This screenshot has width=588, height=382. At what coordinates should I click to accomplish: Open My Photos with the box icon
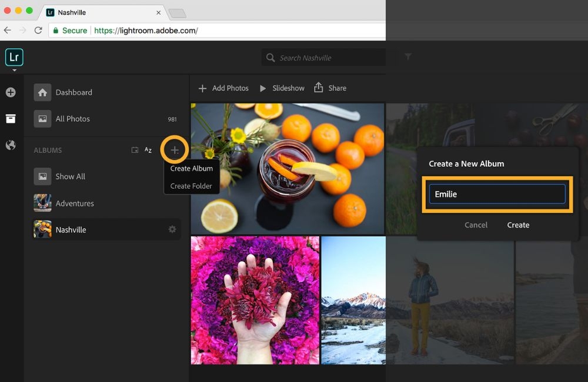[11, 118]
